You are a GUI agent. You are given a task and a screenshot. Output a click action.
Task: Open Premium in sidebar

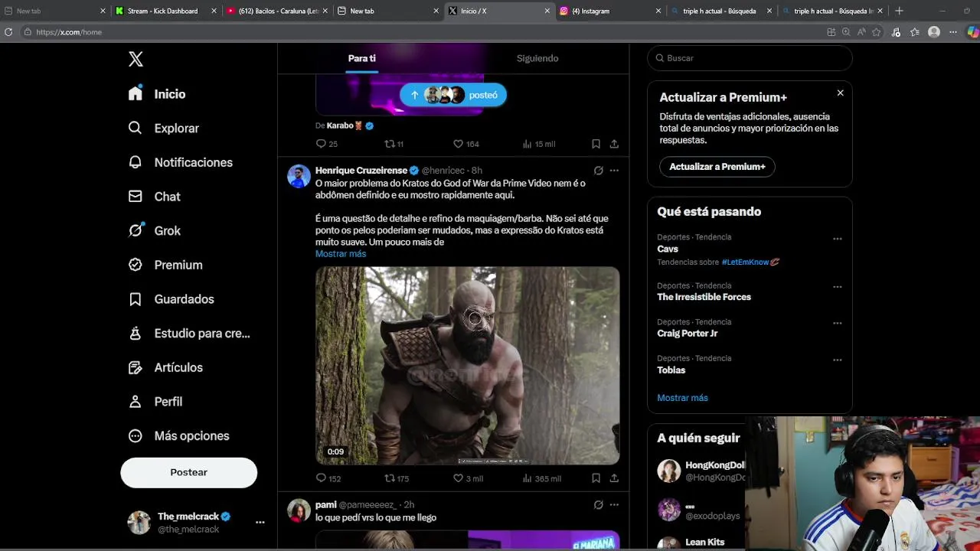(x=165, y=265)
